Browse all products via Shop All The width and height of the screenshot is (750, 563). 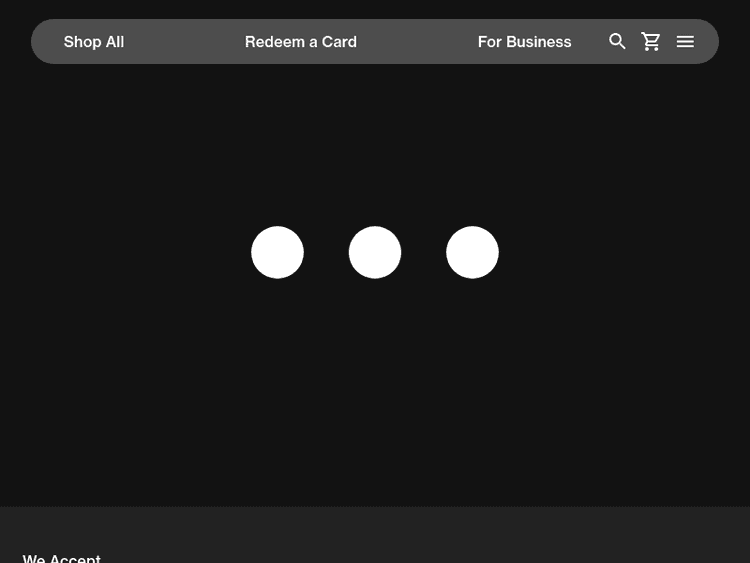pyautogui.click(x=94, y=41)
